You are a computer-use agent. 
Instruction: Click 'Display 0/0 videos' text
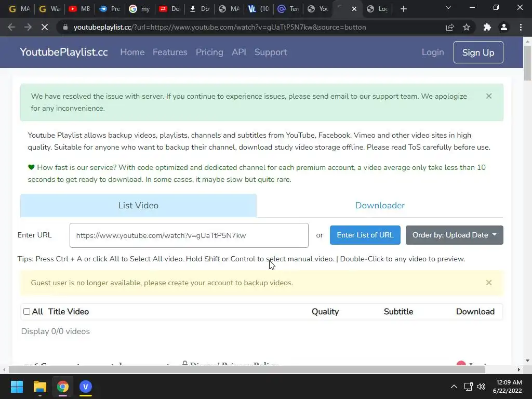click(55, 331)
